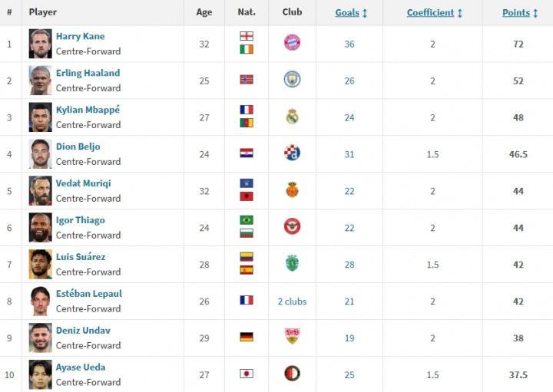
Task: Click the Feyenoord club crest
Action: pos(292,374)
